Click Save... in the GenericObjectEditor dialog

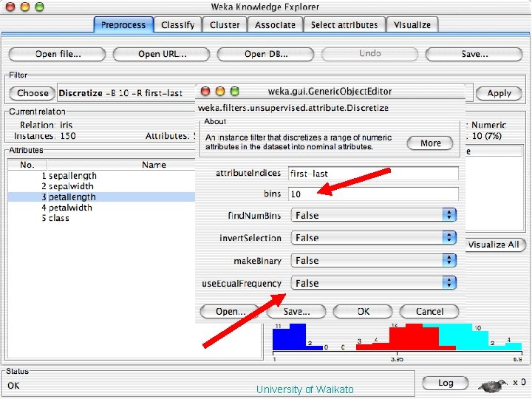coord(296,312)
